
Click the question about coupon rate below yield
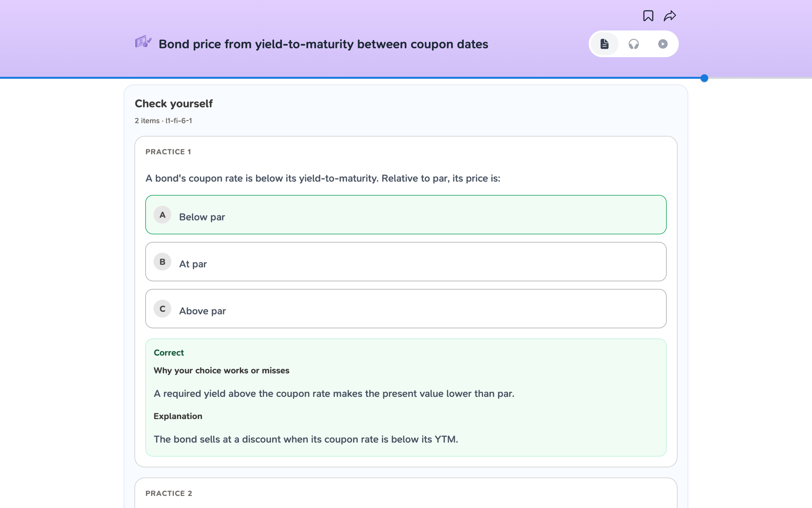coord(323,178)
